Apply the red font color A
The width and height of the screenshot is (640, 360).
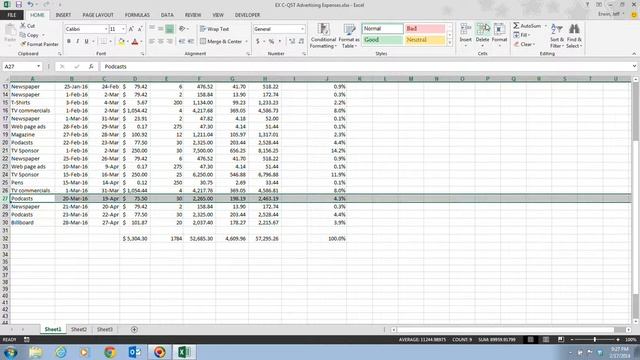tap(135, 41)
